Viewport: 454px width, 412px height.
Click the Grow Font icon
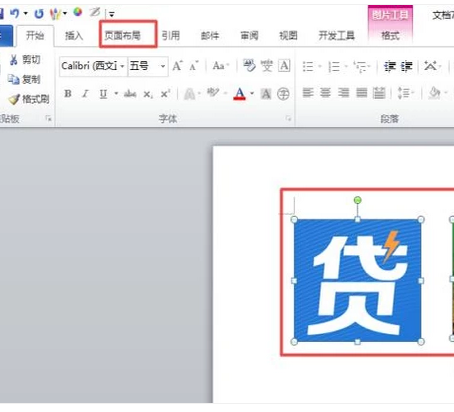coord(177,66)
